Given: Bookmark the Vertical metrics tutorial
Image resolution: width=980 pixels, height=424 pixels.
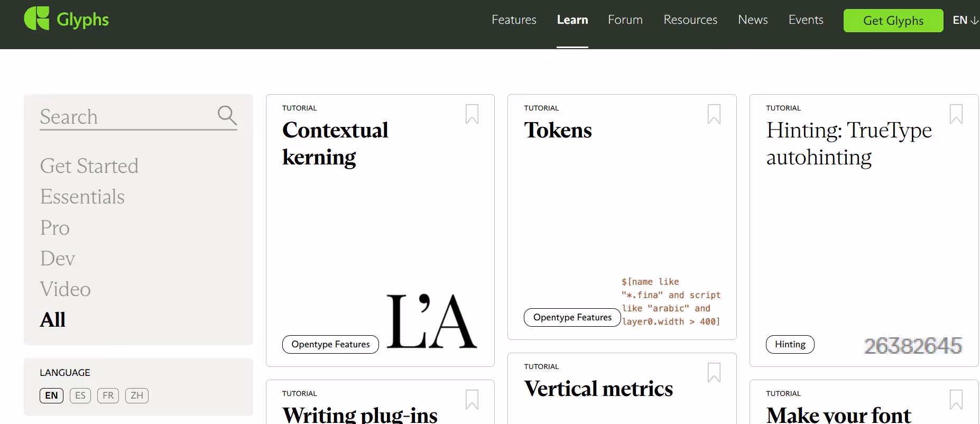Looking at the screenshot, I should pos(714,372).
